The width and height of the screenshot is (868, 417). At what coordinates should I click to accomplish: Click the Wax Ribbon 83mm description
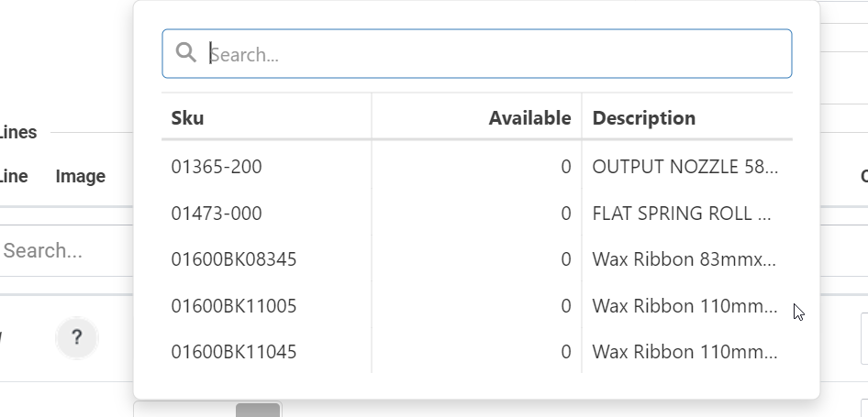(684, 259)
